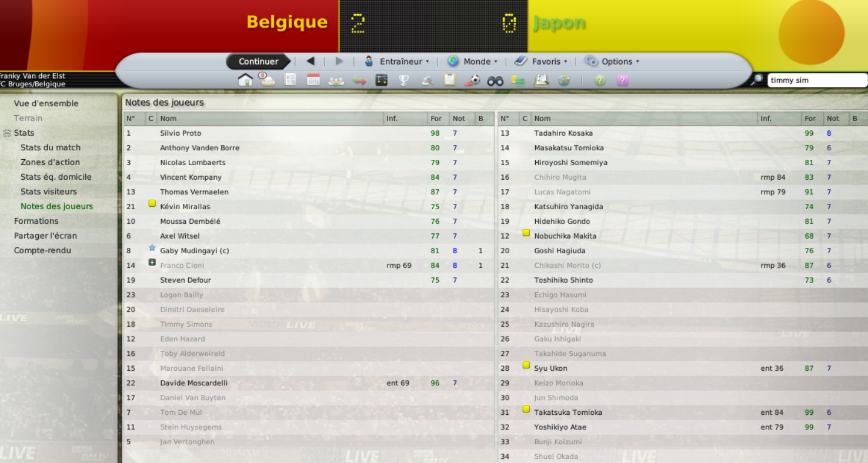868x463 pixels.
Task: Open the tactics board icon
Action: [x=381, y=80]
